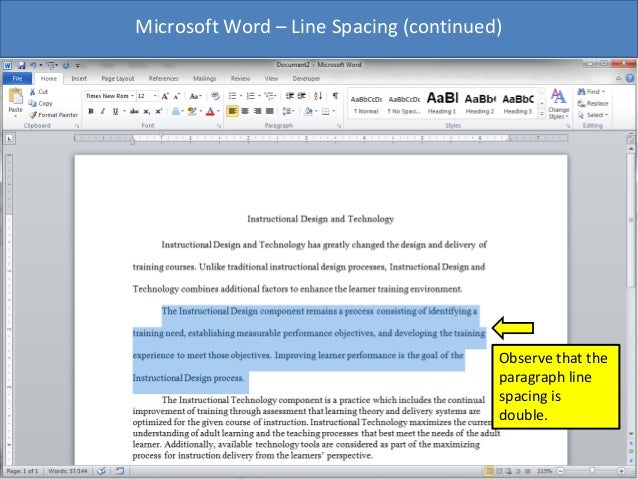Switch to the Page Layout tab
The height and width of the screenshot is (479, 638).
118,79
